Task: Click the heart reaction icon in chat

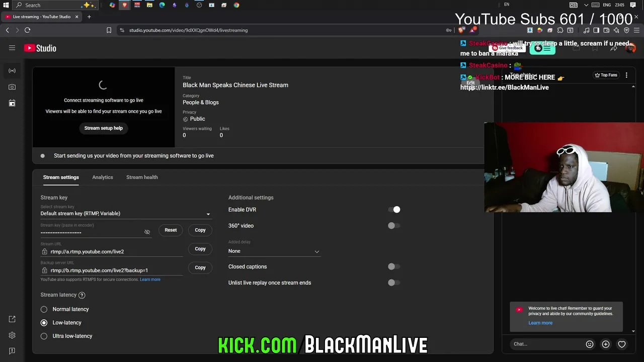Action: [x=622, y=344]
